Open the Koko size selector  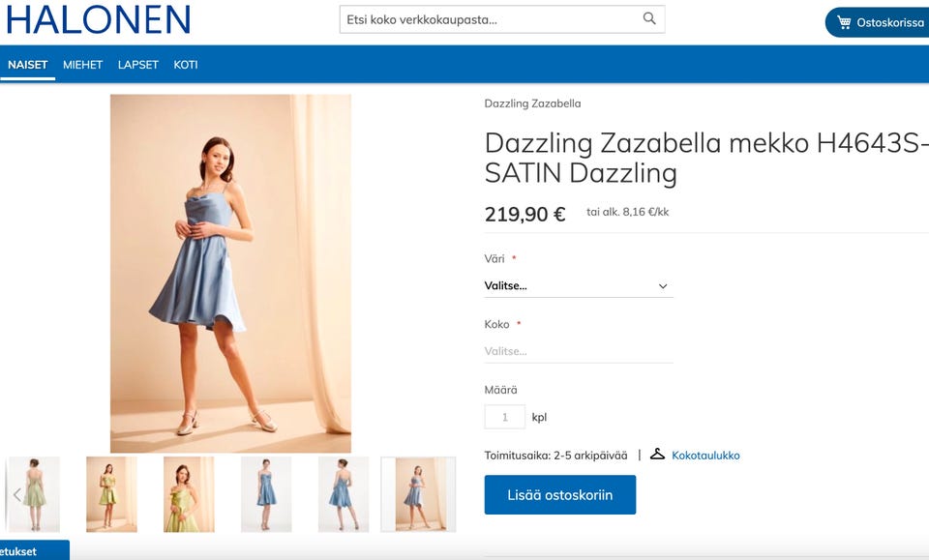579,351
